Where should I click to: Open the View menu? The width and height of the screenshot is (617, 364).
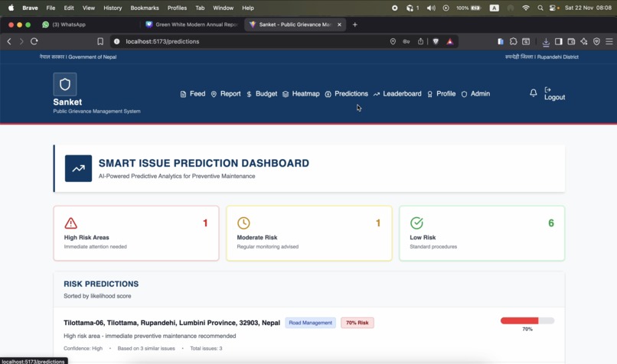[89, 8]
